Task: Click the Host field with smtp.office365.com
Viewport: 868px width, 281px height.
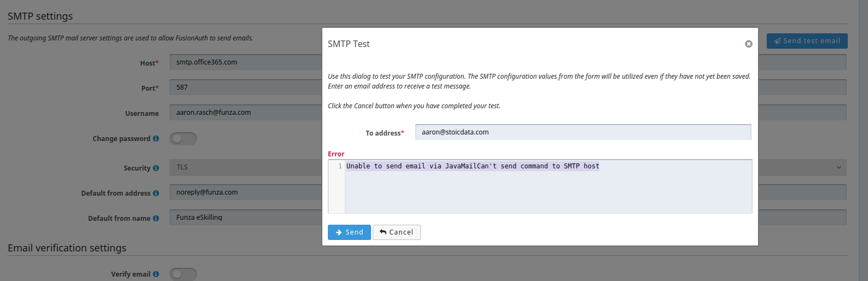Action: pos(245,62)
